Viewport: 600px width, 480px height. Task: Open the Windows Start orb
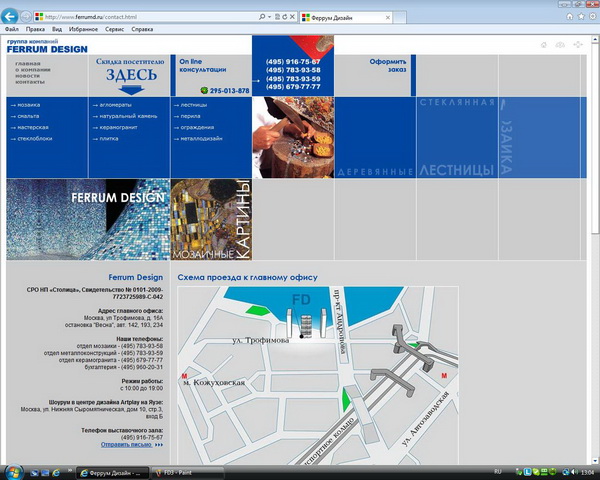tap(13, 472)
